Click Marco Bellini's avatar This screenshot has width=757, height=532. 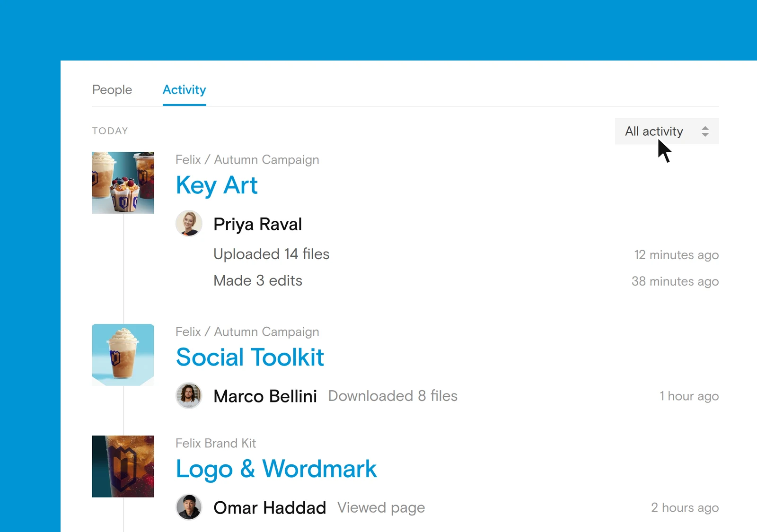coord(189,395)
